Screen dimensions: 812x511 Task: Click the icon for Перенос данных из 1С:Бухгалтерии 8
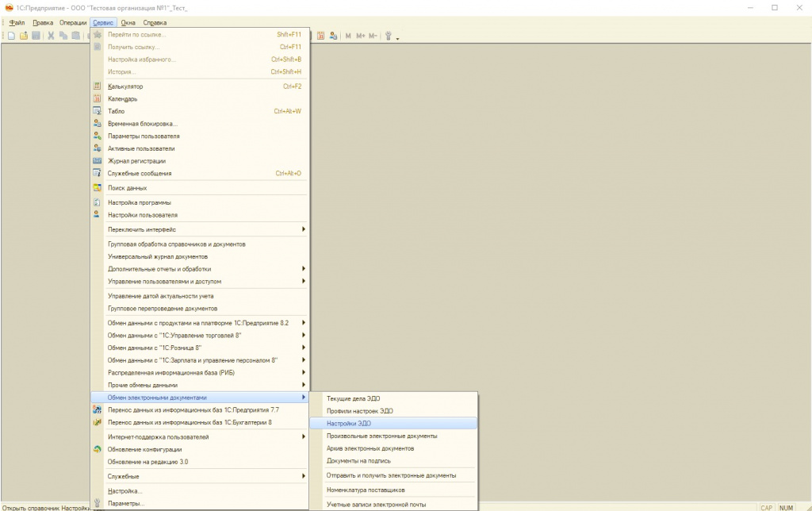click(x=97, y=422)
